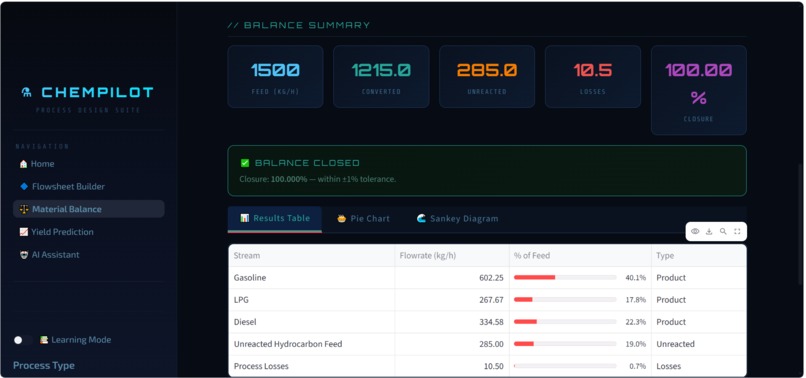This screenshot has height=378, width=806.
Task: Click the Process Type heading
Action: click(x=44, y=366)
